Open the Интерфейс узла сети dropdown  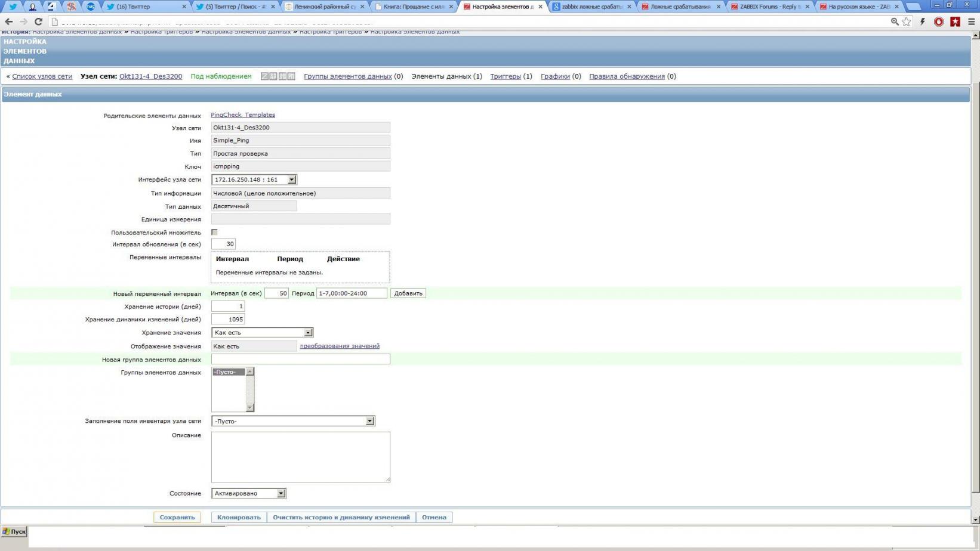254,179
